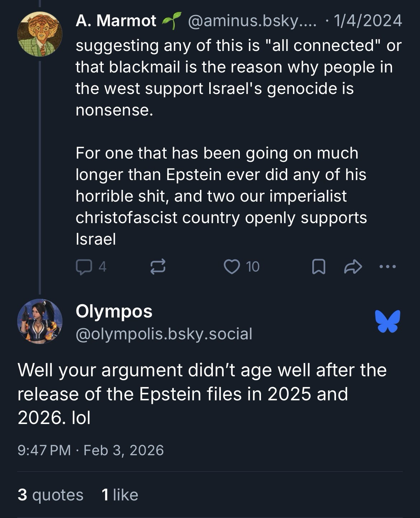The height and width of the screenshot is (518, 420).
Task: Click the A. Marmot display name
Action: click(x=116, y=21)
